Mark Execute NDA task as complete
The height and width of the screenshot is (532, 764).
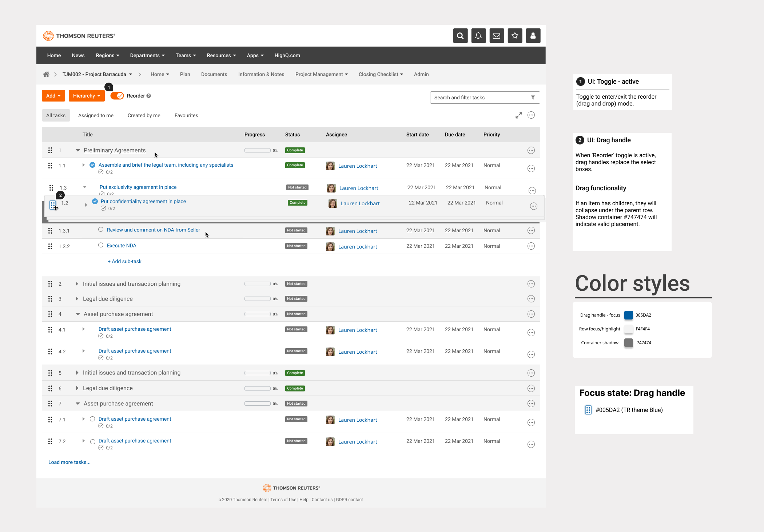101,245
